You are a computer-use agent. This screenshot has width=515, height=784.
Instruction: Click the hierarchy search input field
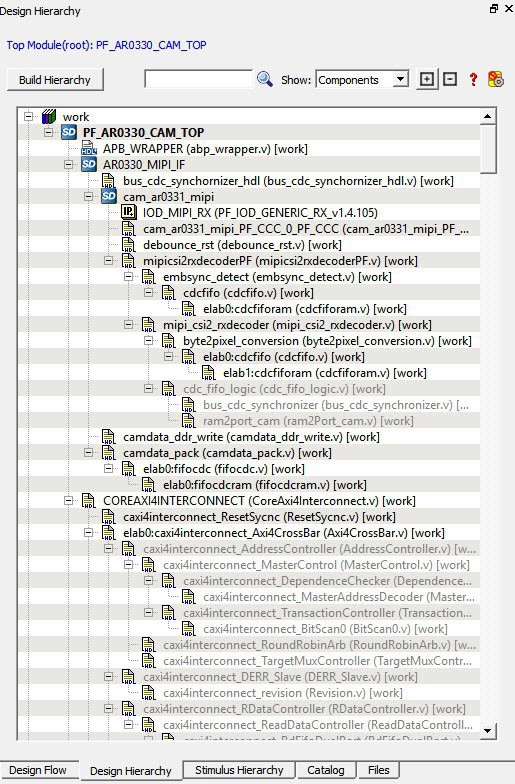point(198,79)
